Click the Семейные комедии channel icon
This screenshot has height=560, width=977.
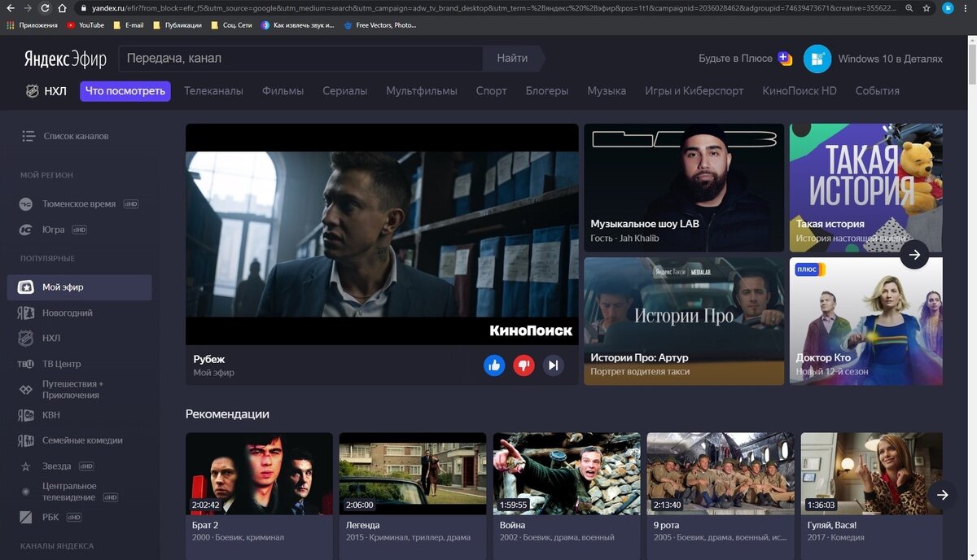tap(26, 440)
